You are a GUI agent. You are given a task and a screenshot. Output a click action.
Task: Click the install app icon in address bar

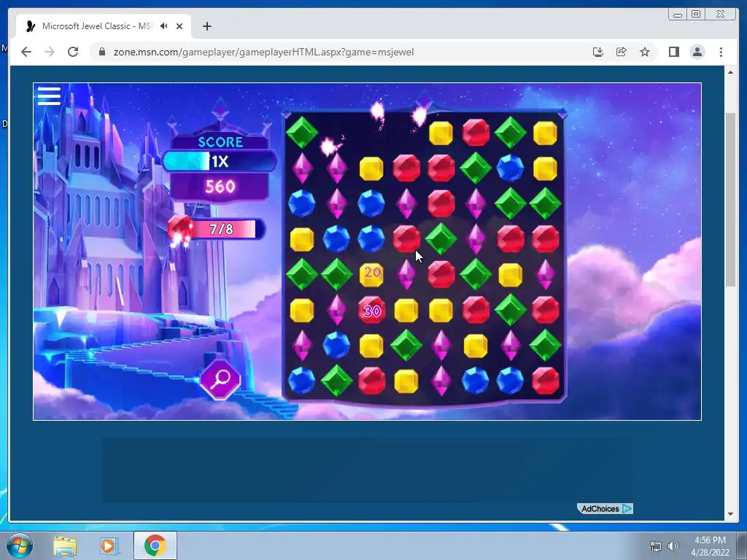click(x=598, y=52)
